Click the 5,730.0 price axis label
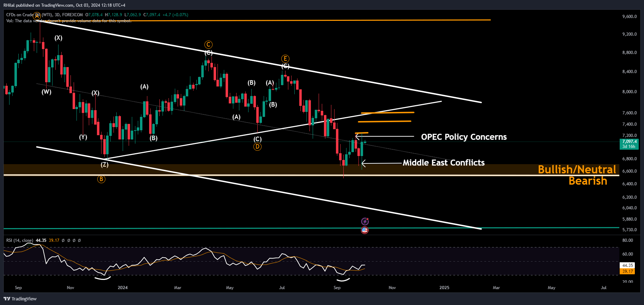The width and height of the screenshot is (644, 305). point(630,230)
